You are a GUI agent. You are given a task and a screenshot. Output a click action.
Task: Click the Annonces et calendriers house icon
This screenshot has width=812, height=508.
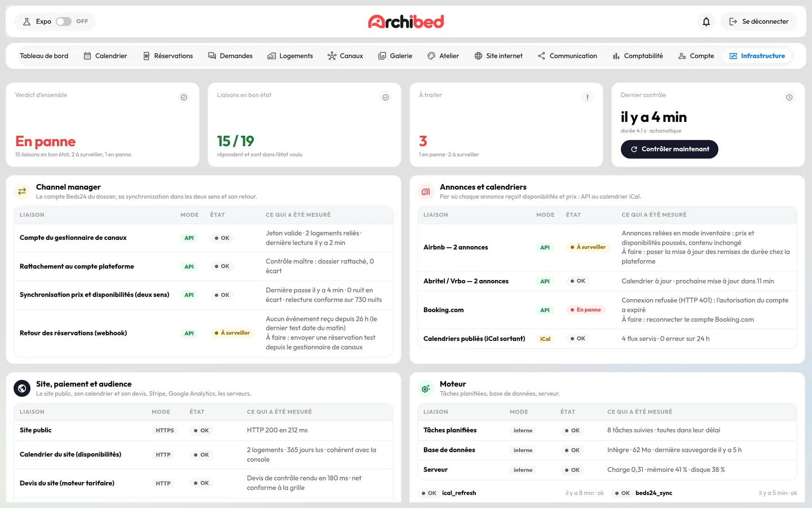pyautogui.click(x=426, y=191)
